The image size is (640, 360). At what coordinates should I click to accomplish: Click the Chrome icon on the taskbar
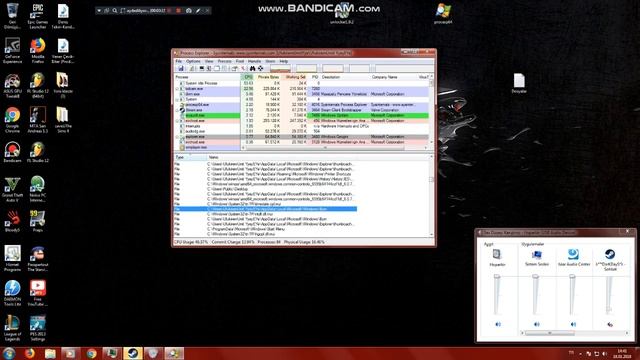pyautogui.click(x=91, y=353)
